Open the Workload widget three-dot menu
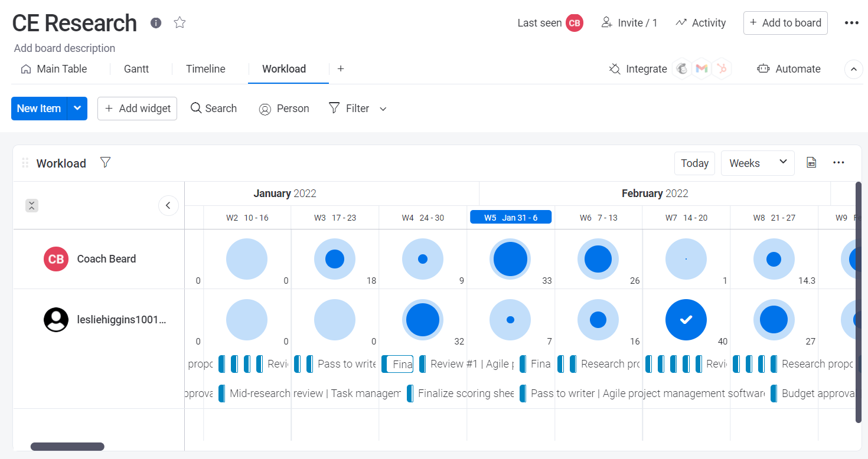The height and width of the screenshot is (459, 868). [x=838, y=163]
